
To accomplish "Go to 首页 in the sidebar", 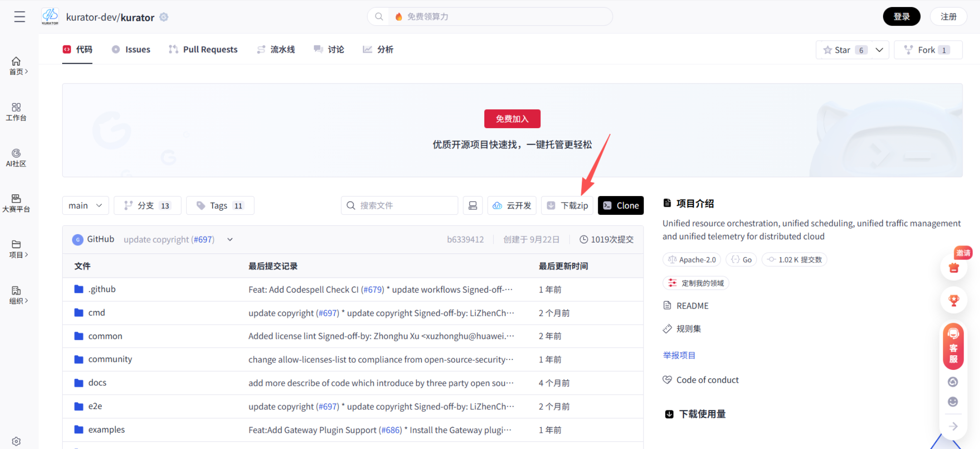I will [x=16, y=66].
